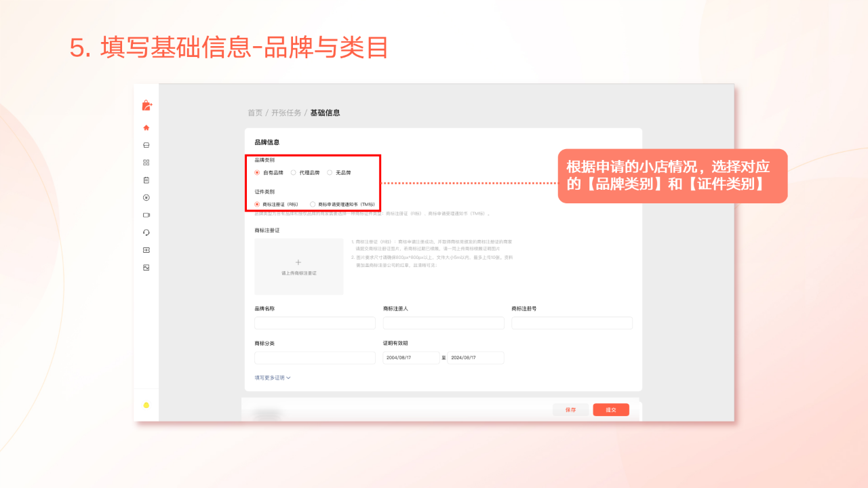Open the orders clipboard icon in sidebar
Image resolution: width=868 pixels, height=488 pixels.
[146, 180]
